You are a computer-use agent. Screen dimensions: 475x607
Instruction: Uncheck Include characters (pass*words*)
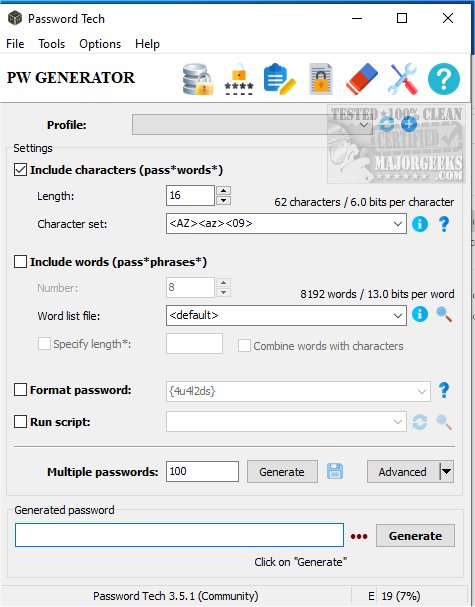[21, 170]
